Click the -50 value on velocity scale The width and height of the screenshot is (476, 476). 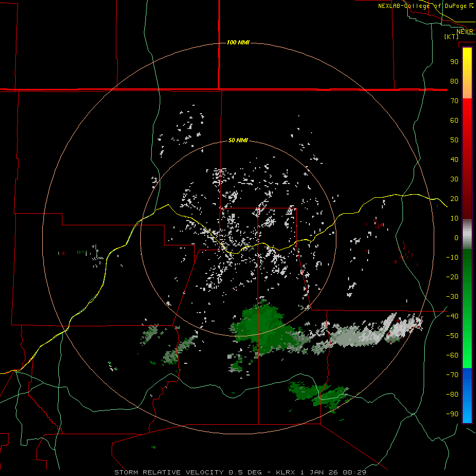coord(452,336)
